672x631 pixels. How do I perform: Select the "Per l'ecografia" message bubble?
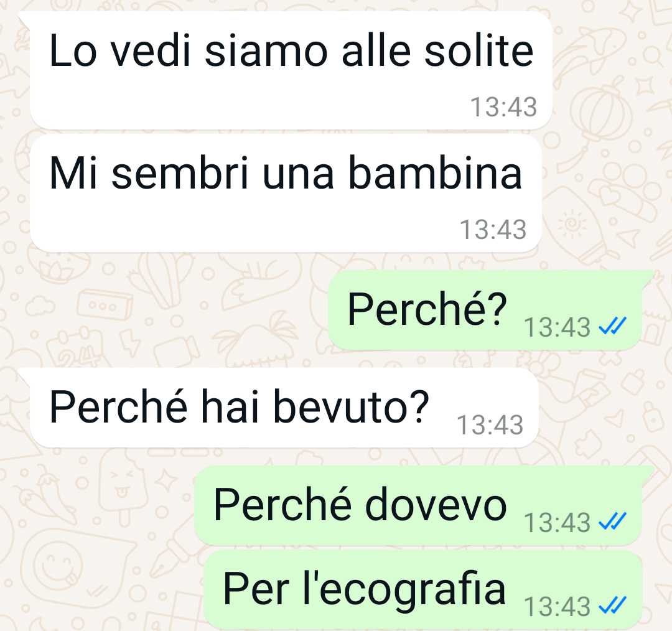coord(424,589)
